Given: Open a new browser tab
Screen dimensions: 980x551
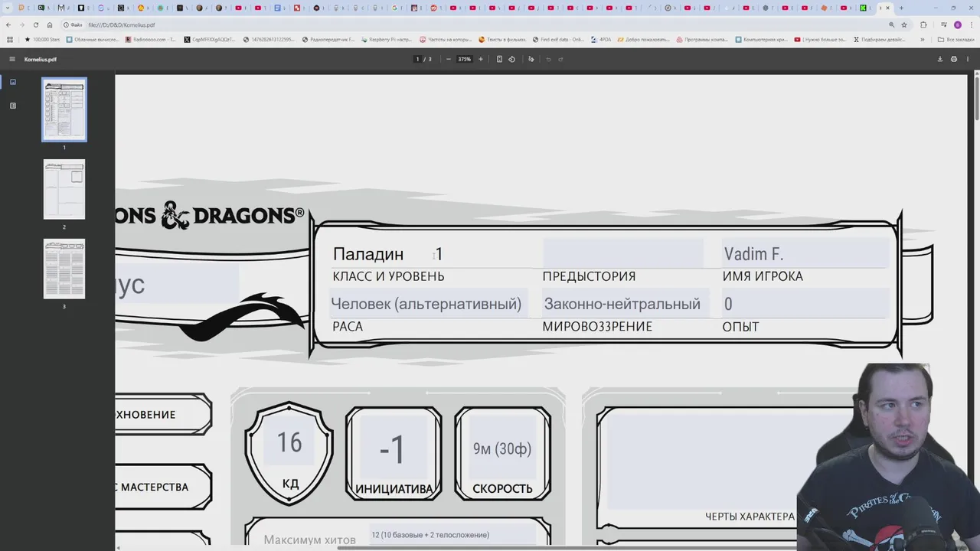Looking at the screenshot, I should (x=901, y=8).
